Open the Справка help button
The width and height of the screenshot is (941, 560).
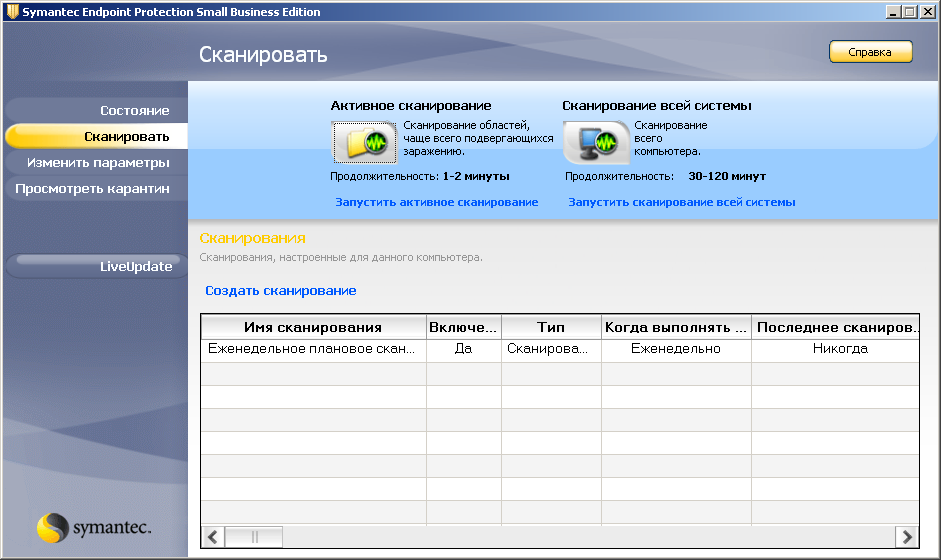pyautogui.click(x=870, y=52)
